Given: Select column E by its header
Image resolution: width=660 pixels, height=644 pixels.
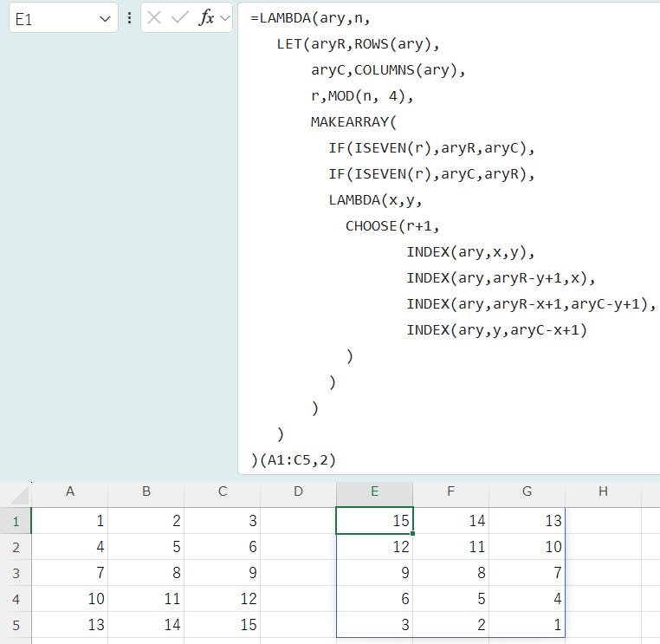Looking at the screenshot, I should (374, 491).
